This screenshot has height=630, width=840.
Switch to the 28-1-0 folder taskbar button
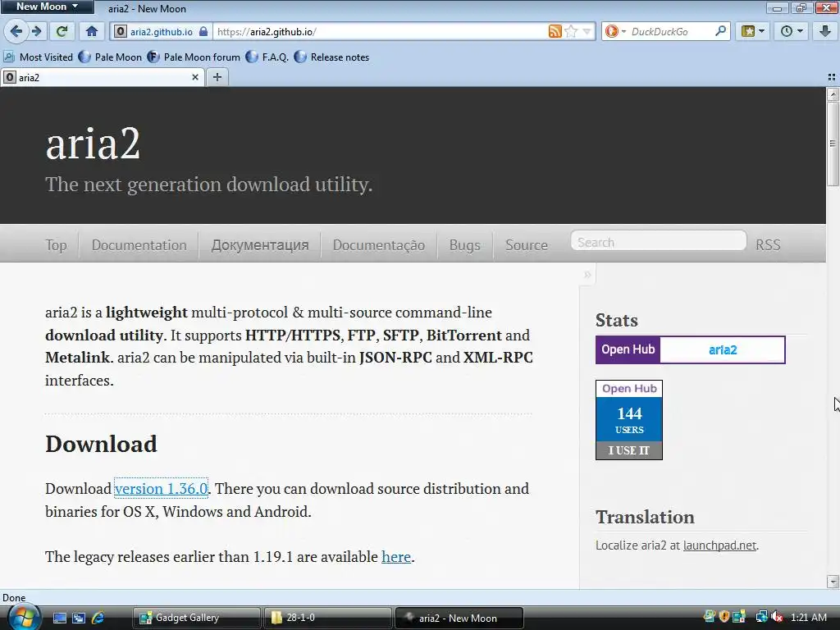tap(326, 618)
